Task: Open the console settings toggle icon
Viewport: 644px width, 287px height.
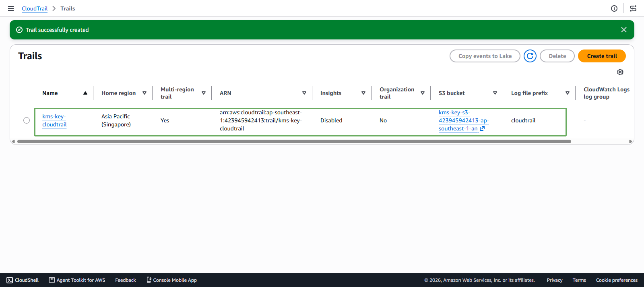Action: [633, 8]
